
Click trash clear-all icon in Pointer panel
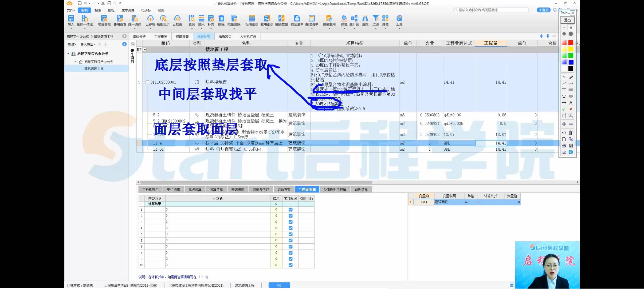pyautogui.click(x=571, y=133)
